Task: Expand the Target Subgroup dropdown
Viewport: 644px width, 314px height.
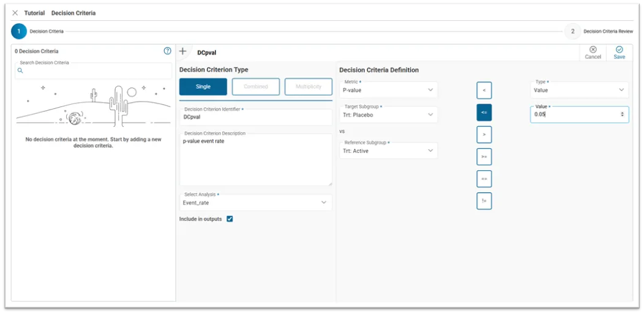Action: pyautogui.click(x=388, y=114)
